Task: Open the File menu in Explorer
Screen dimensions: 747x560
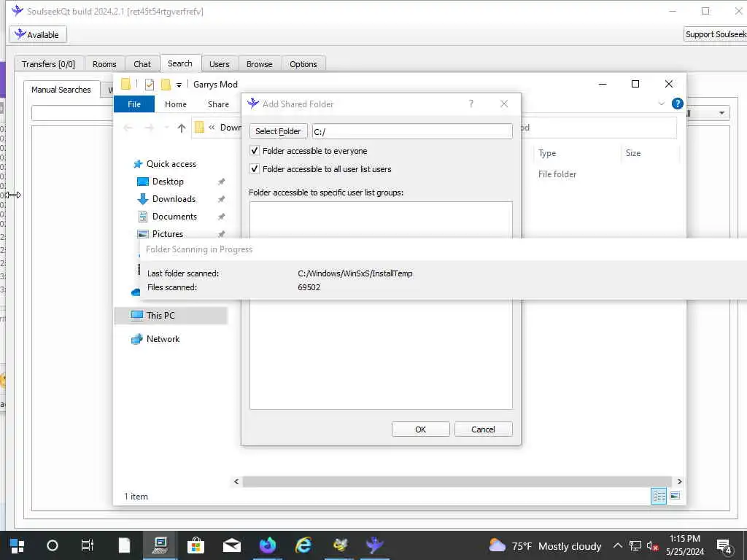Action: pos(134,104)
